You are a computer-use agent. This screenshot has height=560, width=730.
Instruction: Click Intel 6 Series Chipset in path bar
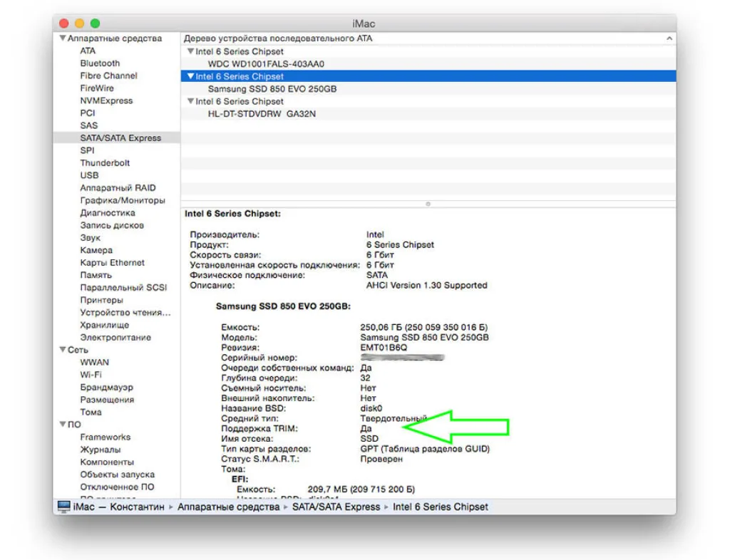point(441,507)
